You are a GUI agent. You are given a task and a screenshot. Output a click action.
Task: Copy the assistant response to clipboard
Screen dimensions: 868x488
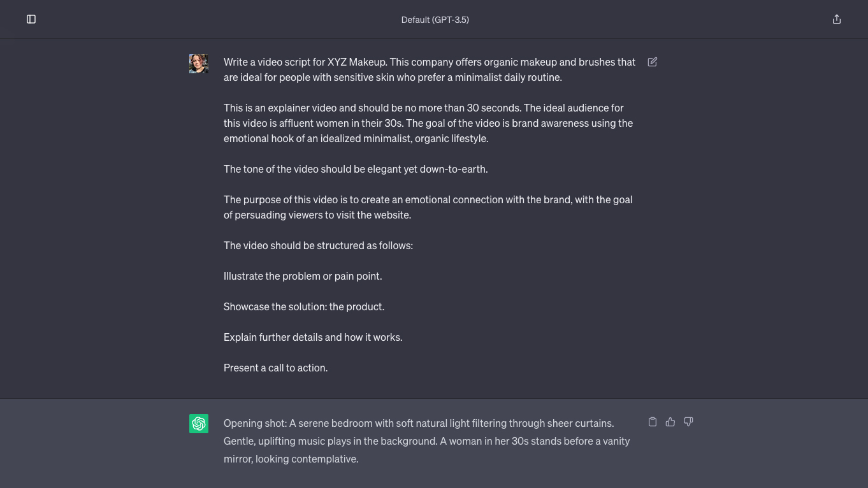pos(653,422)
